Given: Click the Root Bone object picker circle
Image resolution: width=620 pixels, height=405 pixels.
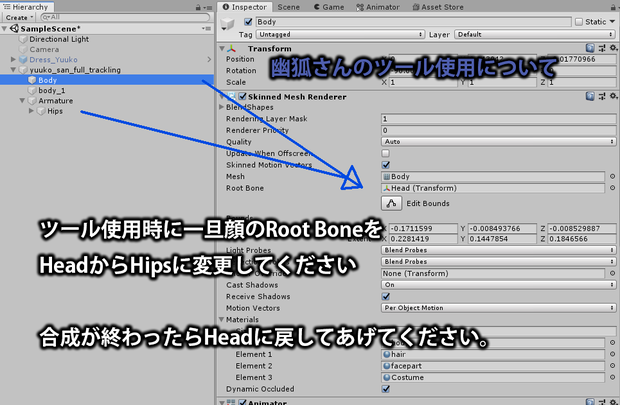Looking at the screenshot, I should tap(612, 188).
